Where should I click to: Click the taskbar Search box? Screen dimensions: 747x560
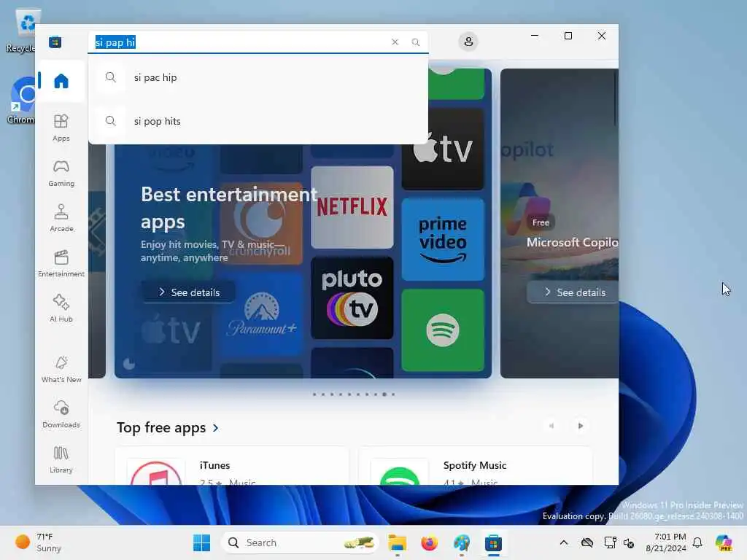coord(300,542)
